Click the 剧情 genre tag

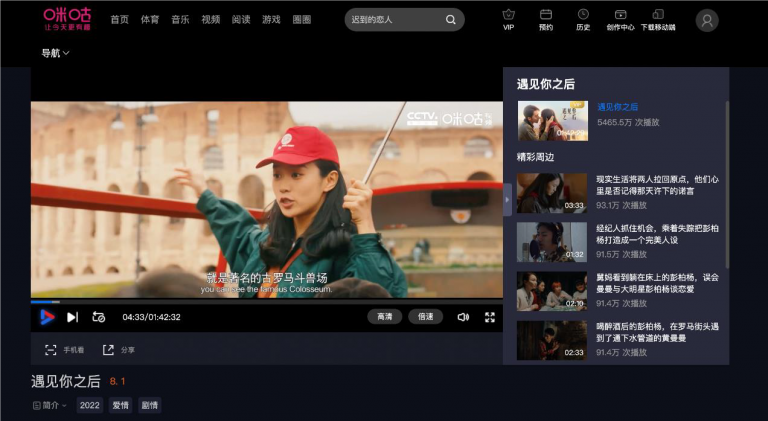point(149,405)
